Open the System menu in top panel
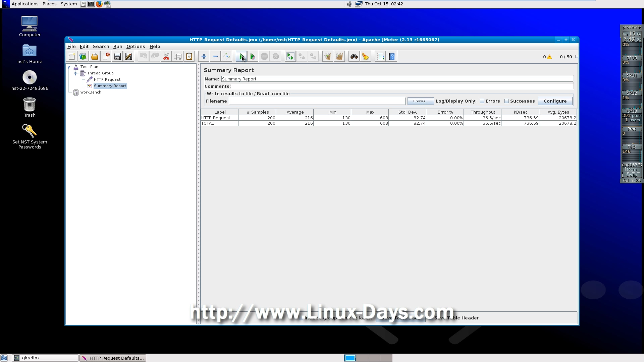 69,4
